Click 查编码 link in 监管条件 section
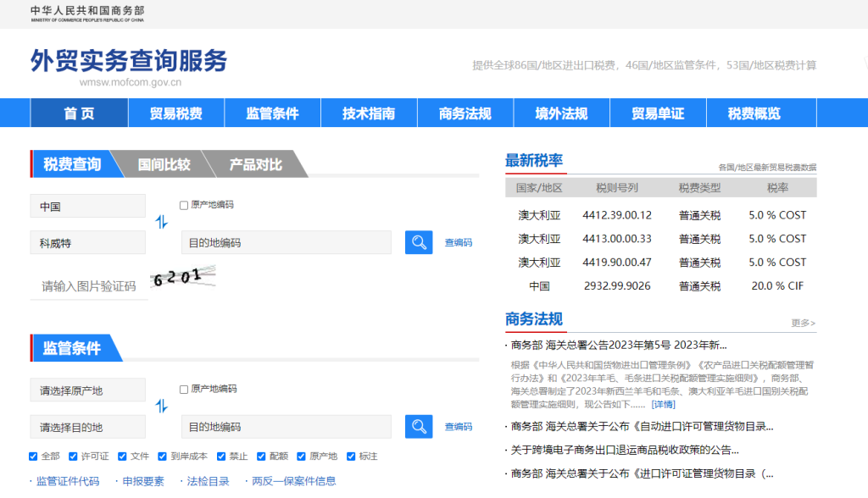The width and height of the screenshot is (868, 498). click(459, 427)
